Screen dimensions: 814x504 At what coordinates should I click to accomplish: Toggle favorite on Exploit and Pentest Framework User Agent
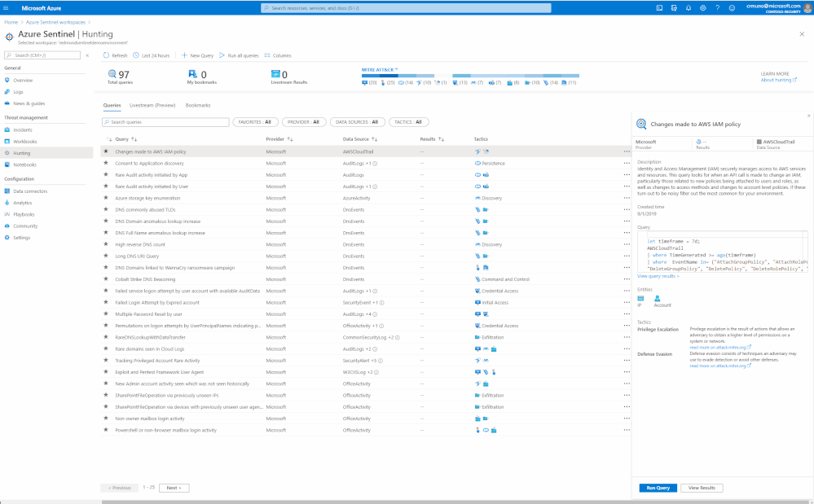[106, 372]
